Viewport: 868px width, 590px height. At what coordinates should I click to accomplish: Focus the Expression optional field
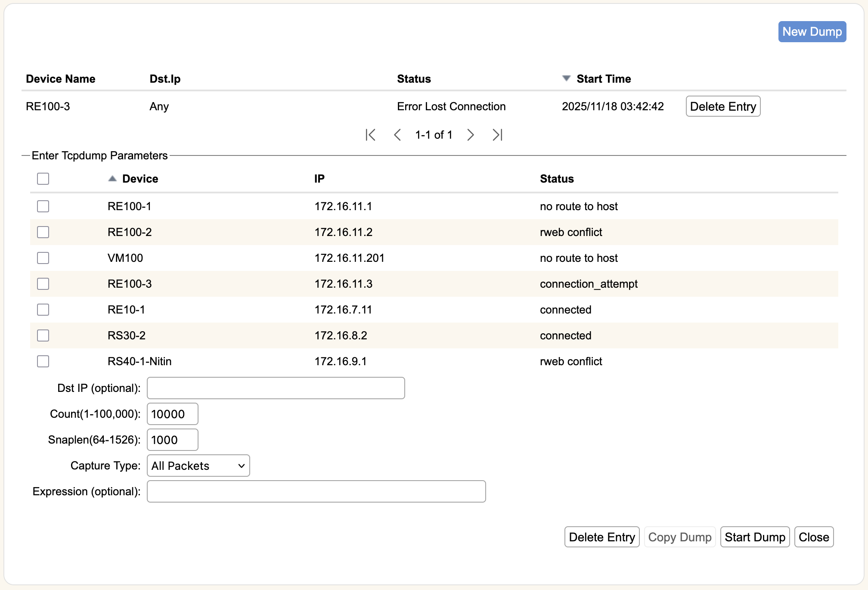pyautogui.click(x=316, y=491)
